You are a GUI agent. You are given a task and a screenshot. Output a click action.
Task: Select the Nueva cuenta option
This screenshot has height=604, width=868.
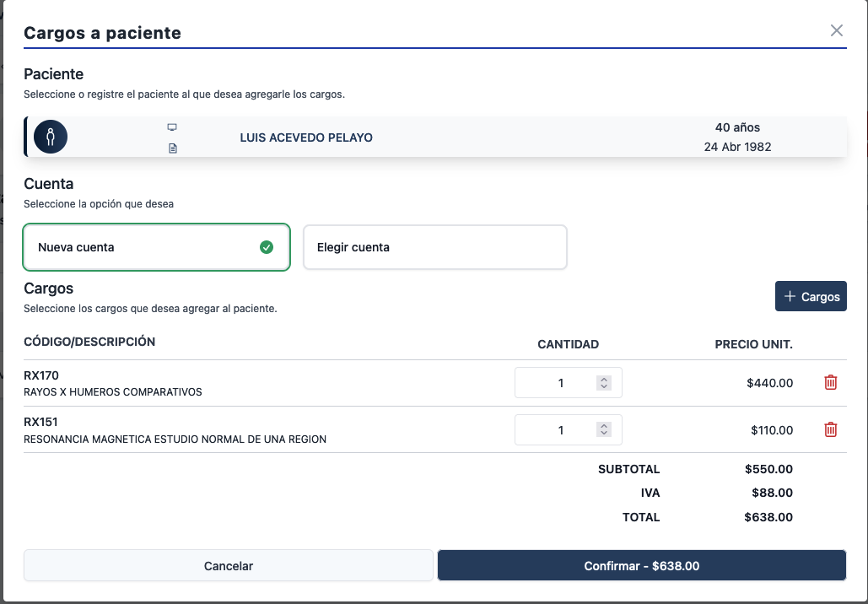[156, 247]
